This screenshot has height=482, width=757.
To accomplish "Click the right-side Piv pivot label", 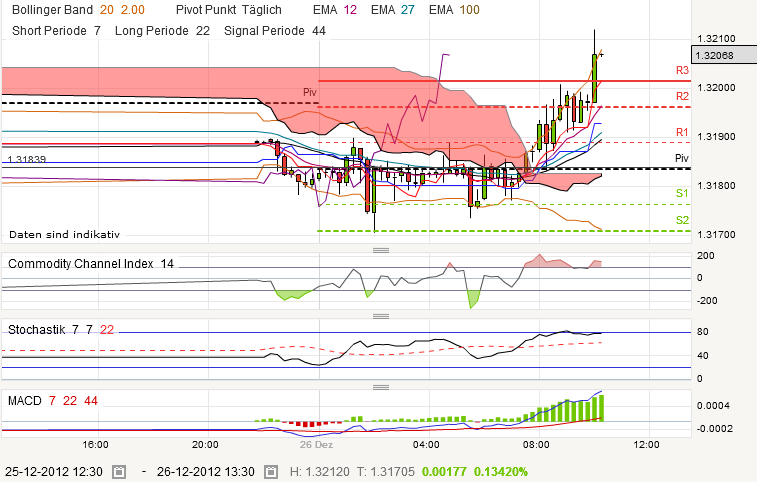I will click(682, 158).
